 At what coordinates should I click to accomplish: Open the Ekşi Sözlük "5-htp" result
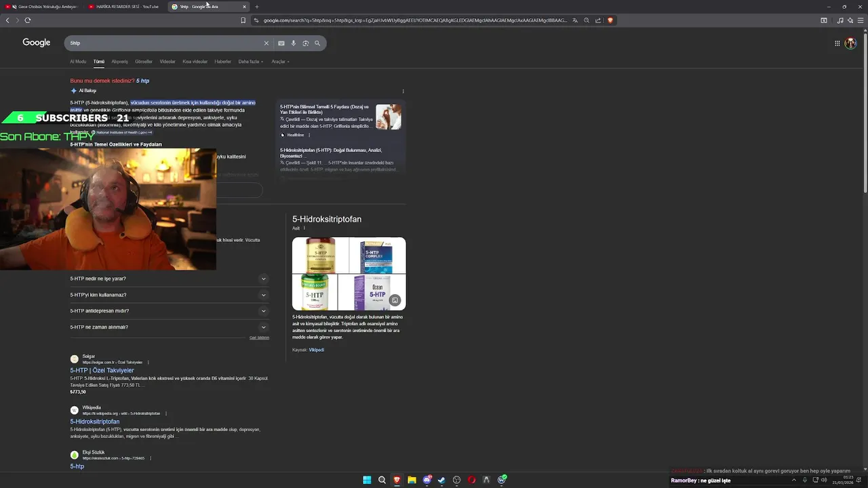coord(77,466)
